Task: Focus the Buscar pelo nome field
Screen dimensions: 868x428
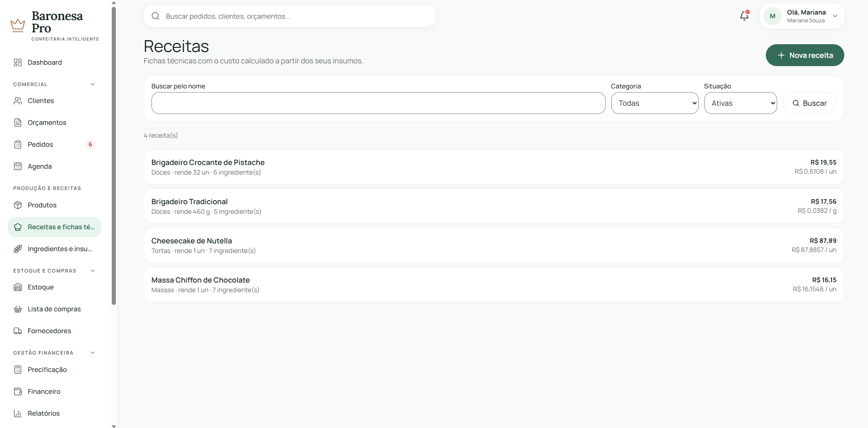Action: click(x=378, y=103)
